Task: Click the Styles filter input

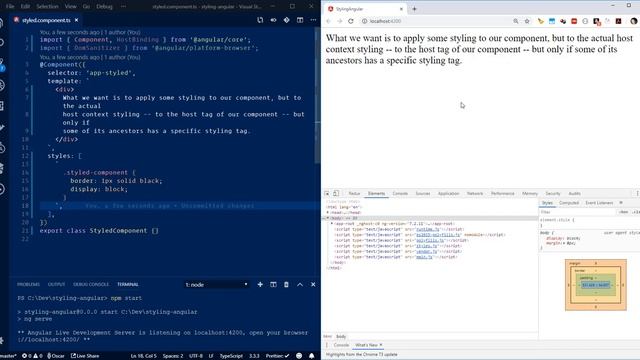Action: pyautogui.click(x=577, y=212)
